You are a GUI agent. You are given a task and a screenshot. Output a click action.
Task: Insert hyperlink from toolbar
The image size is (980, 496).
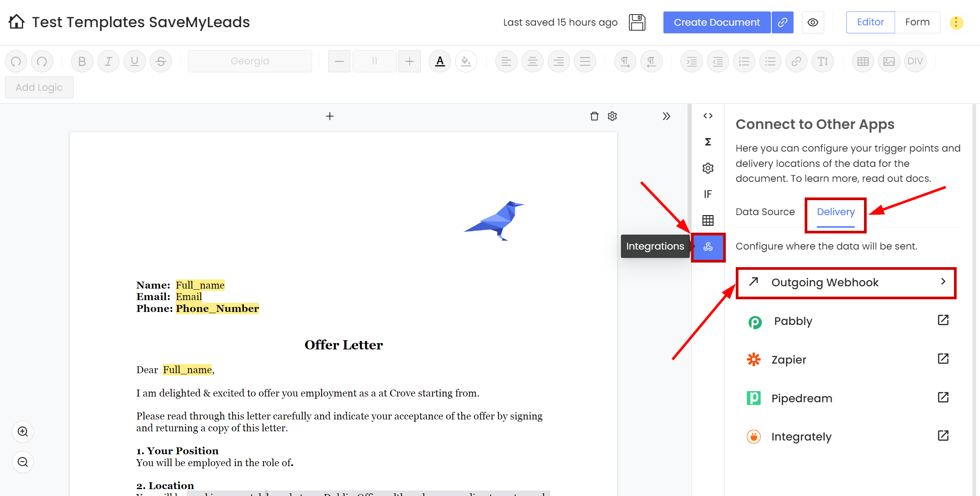point(796,61)
